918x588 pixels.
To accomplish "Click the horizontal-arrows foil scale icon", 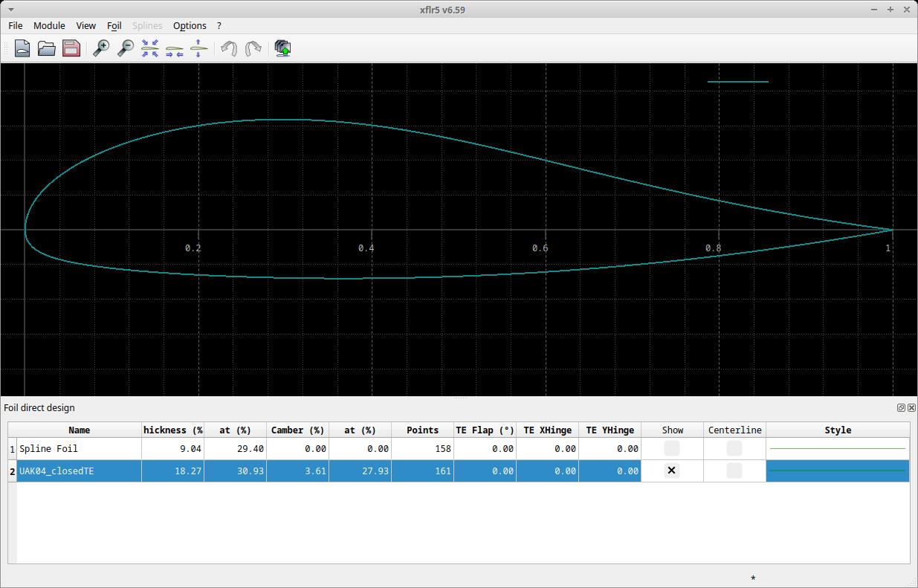I will (175, 48).
